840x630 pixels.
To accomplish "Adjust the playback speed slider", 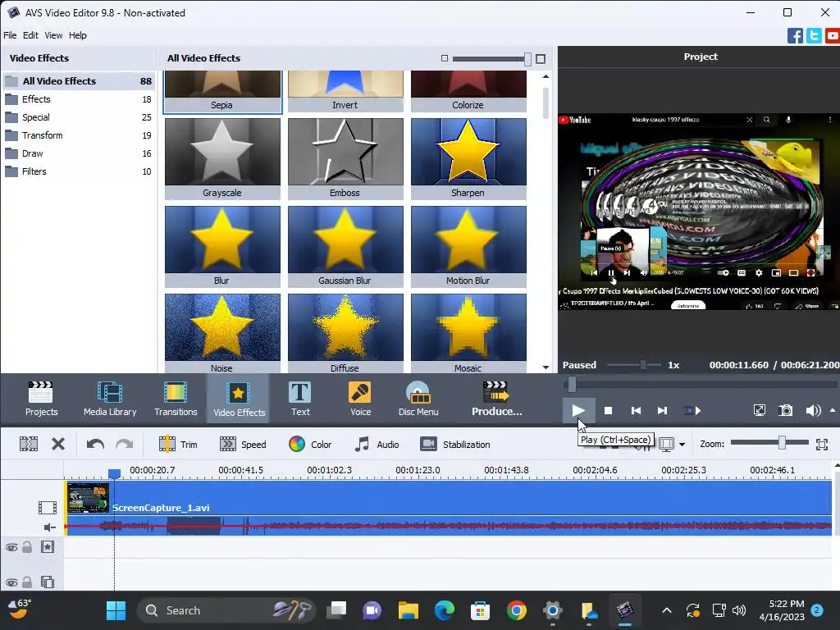I will tap(643, 365).
